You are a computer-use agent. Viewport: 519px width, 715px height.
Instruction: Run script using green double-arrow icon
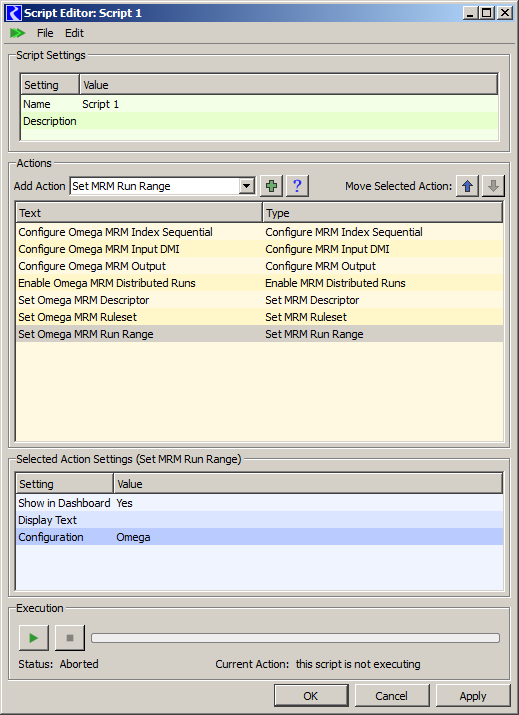pyautogui.click(x=17, y=33)
